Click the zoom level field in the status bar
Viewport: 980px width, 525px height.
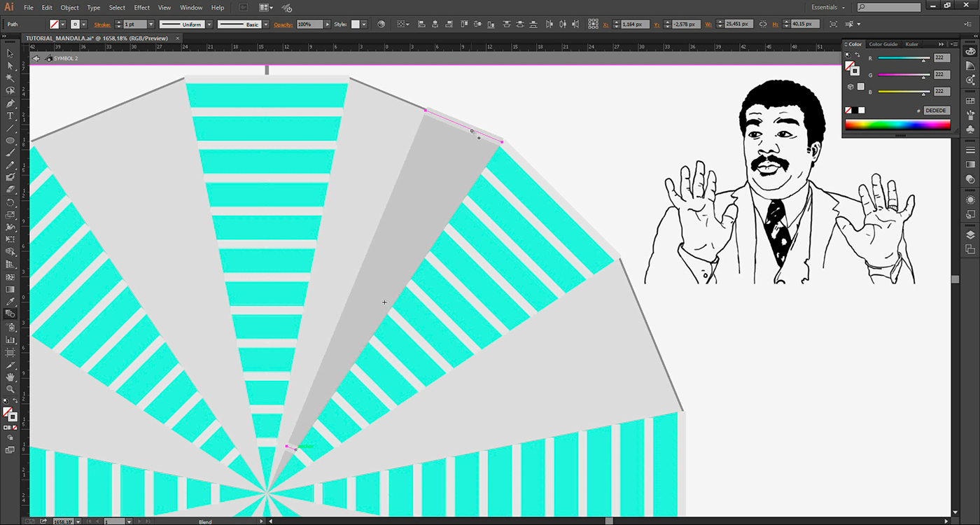click(x=63, y=521)
